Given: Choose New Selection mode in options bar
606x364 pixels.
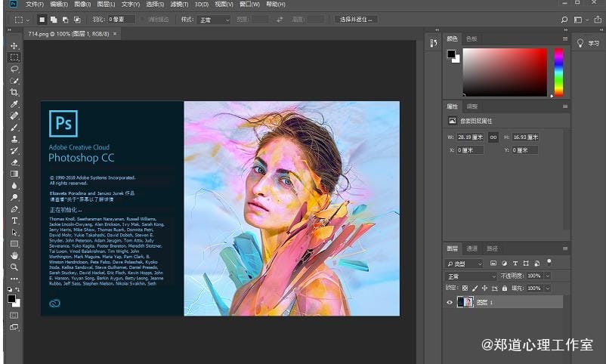Looking at the screenshot, I should (x=42, y=20).
